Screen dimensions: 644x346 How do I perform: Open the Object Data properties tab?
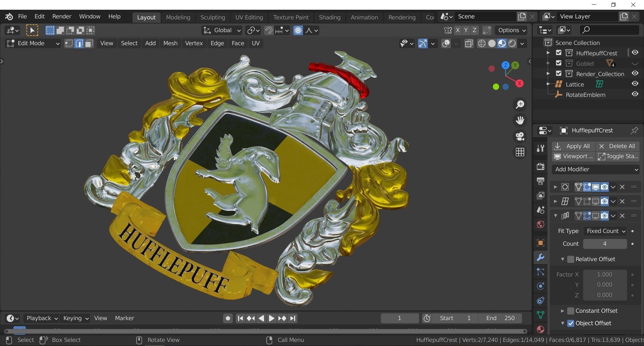pyautogui.click(x=540, y=315)
